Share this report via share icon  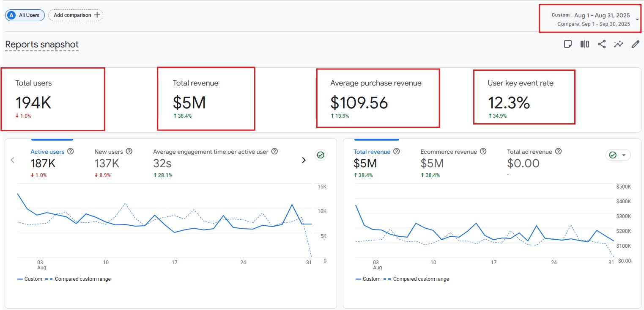pos(602,44)
